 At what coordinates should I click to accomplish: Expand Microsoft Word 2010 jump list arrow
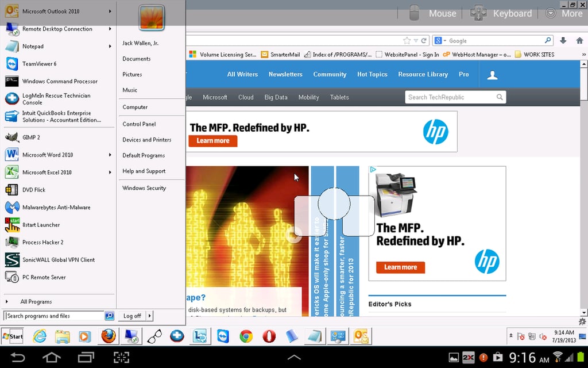(x=110, y=155)
